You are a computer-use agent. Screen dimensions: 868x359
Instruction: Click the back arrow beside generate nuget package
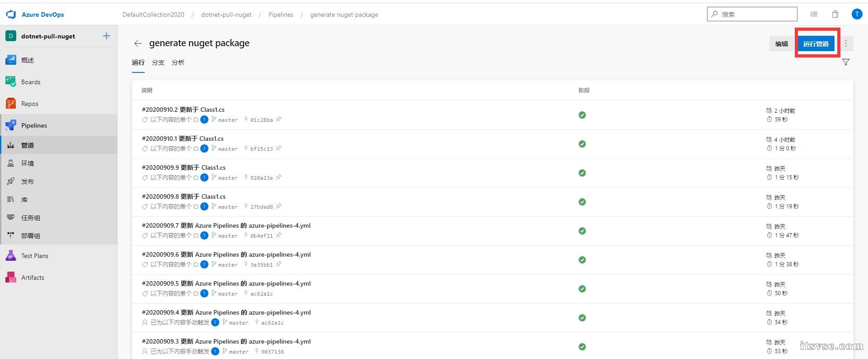coord(138,43)
